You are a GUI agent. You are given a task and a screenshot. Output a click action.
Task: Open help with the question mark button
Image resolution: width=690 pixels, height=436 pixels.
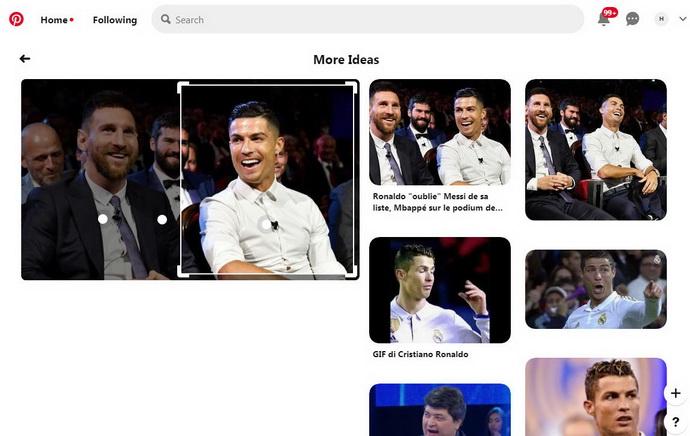pyautogui.click(x=675, y=422)
